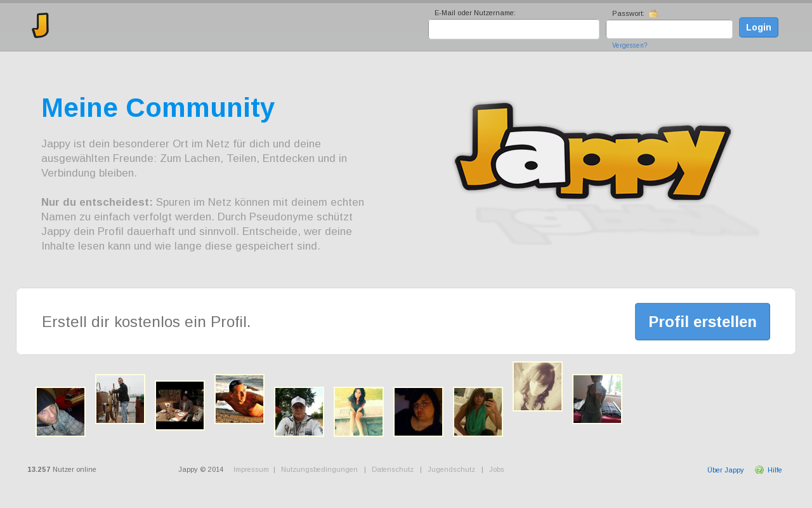This screenshot has width=812, height=508.
Task: Open profile photo of person at dinner table
Action: (180, 405)
